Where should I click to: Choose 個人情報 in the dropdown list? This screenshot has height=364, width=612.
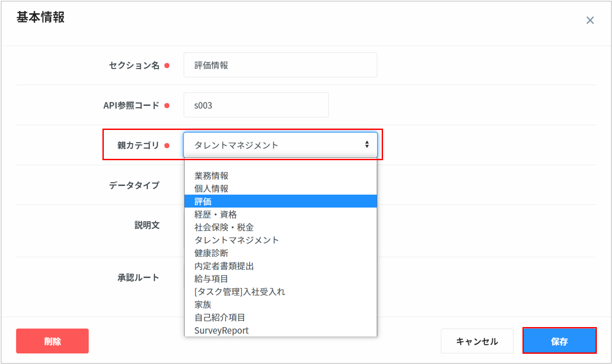pyautogui.click(x=211, y=189)
